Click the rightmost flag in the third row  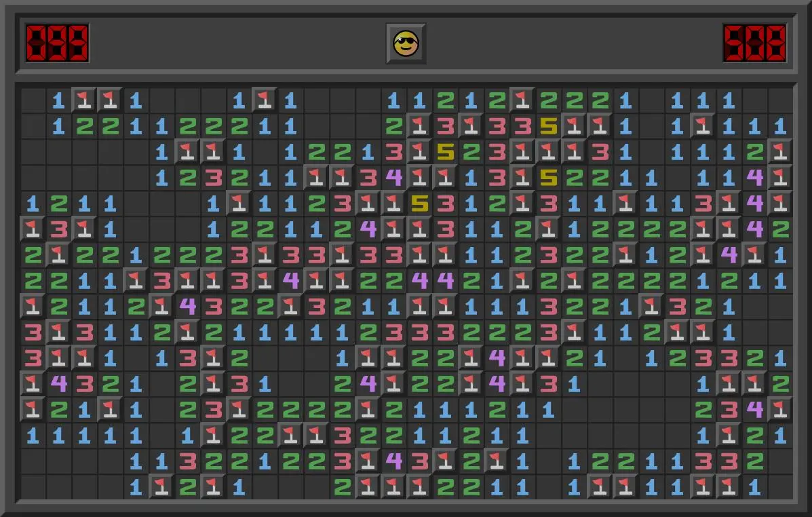[x=780, y=152]
